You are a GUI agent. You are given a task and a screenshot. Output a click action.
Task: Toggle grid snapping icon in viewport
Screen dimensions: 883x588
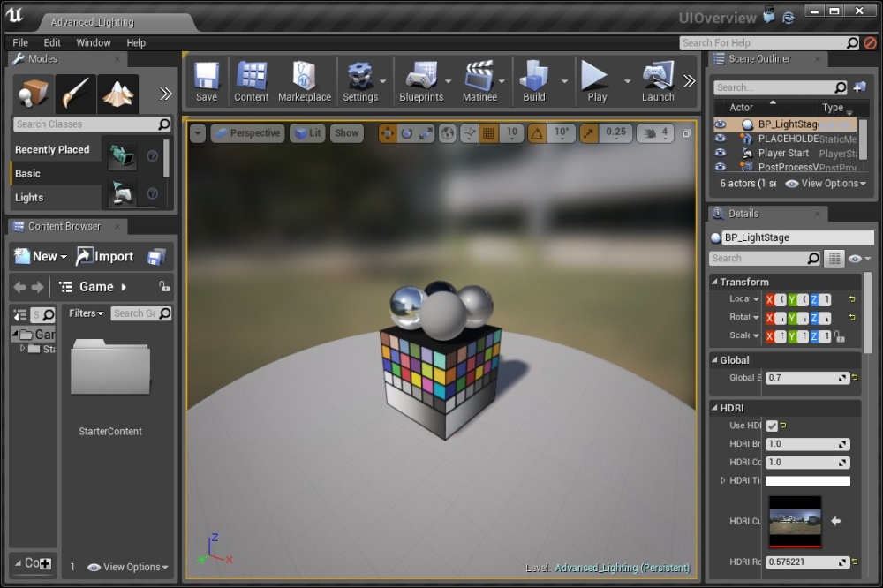[x=488, y=133]
